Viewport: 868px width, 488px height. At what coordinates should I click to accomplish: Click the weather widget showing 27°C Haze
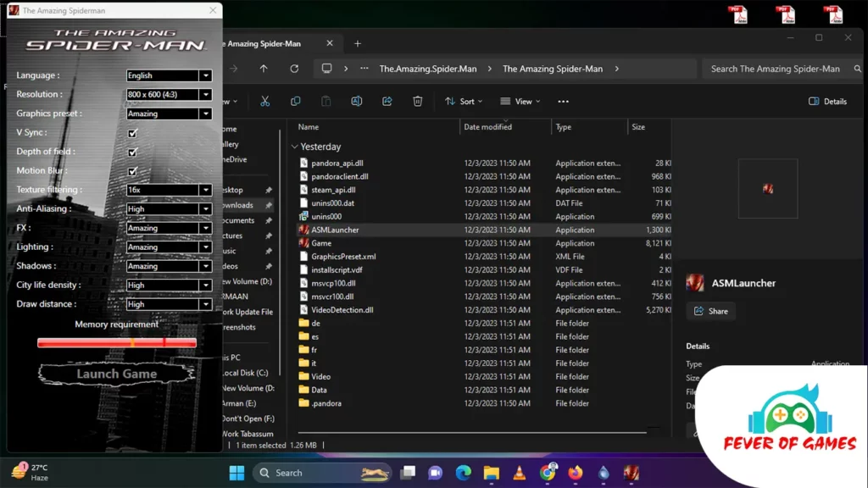coord(30,473)
